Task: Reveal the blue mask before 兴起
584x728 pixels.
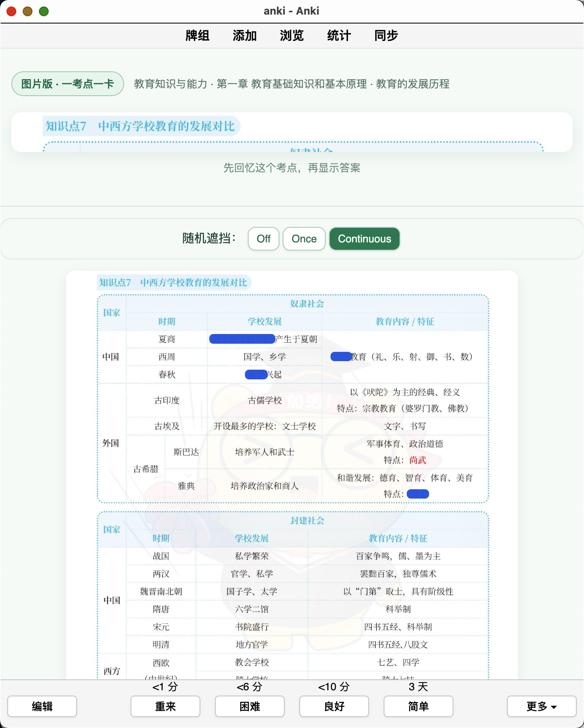Action: coord(256,375)
